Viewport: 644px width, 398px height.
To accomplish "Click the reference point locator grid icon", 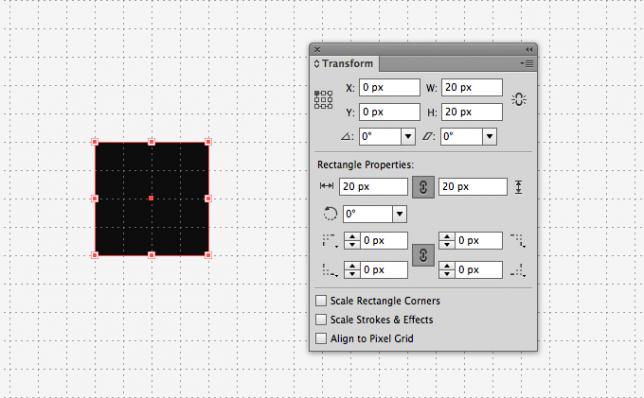I will click(323, 100).
